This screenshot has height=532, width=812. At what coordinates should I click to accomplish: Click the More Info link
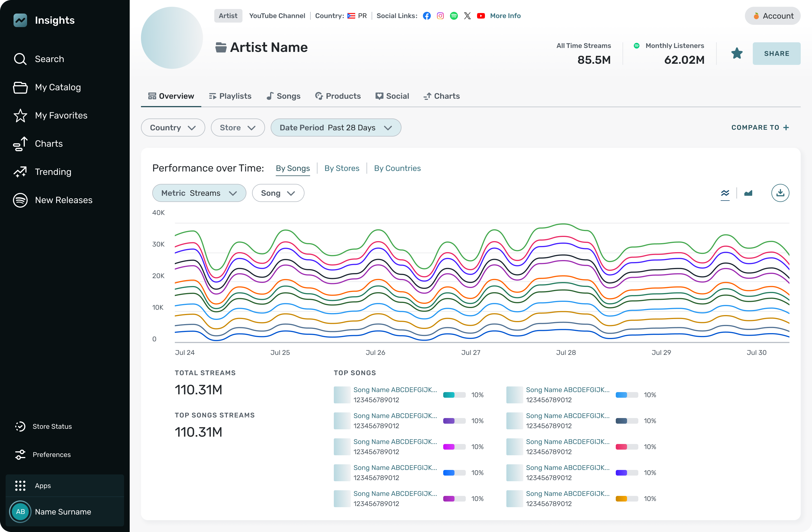tap(505, 16)
